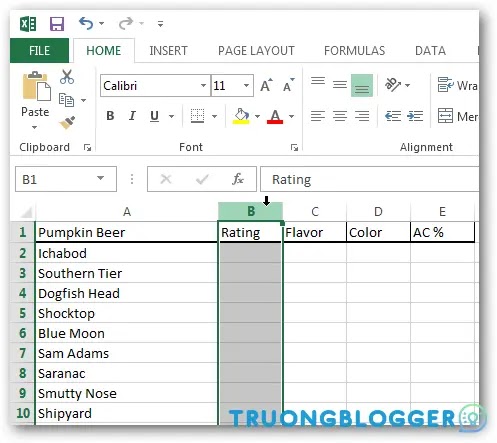Switch to the DATA tab
The height and width of the screenshot is (443, 497).
coord(430,51)
